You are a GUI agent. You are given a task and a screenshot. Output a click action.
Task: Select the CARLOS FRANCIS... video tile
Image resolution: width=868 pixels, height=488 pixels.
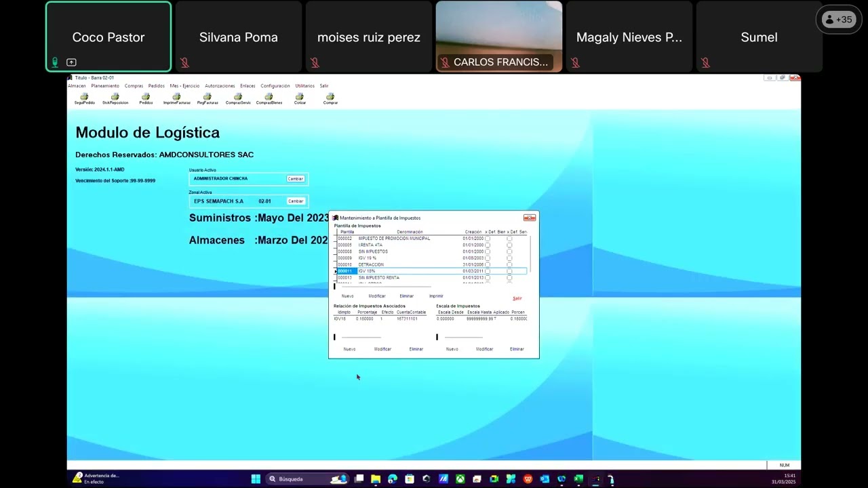pyautogui.click(x=499, y=37)
